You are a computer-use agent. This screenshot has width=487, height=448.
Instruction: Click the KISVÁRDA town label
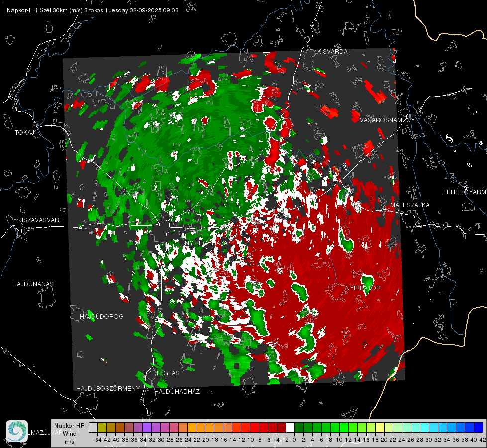[332, 52]
